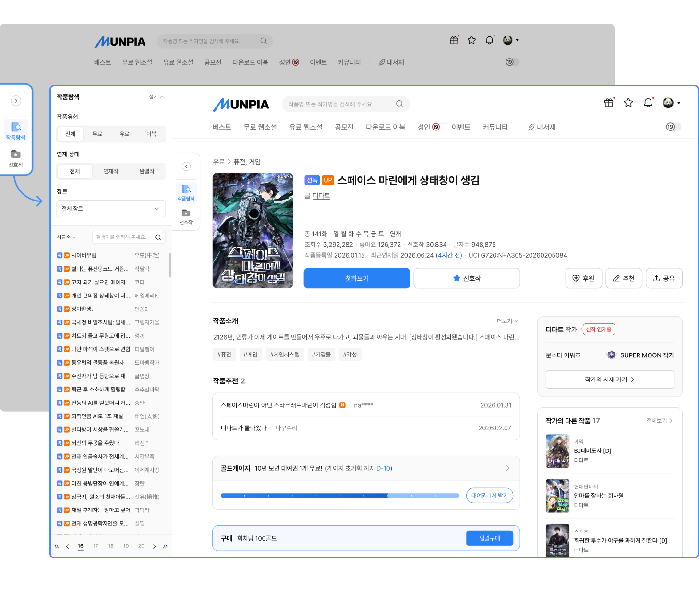This screenshot has height=616, width=699.
Task: Click the 후원 sponsor heart button
Action: [584, 278]
